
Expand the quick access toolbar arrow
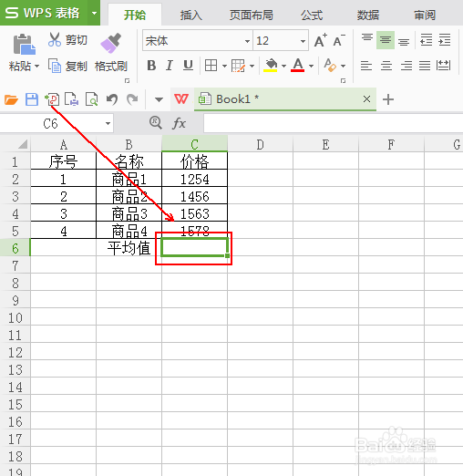(x=159, y=99)
